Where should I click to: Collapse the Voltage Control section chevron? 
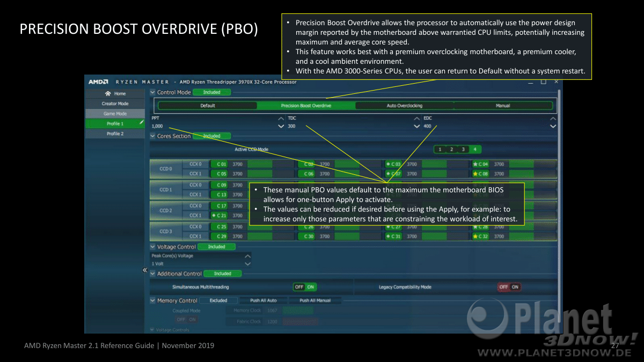click(153, 247)
